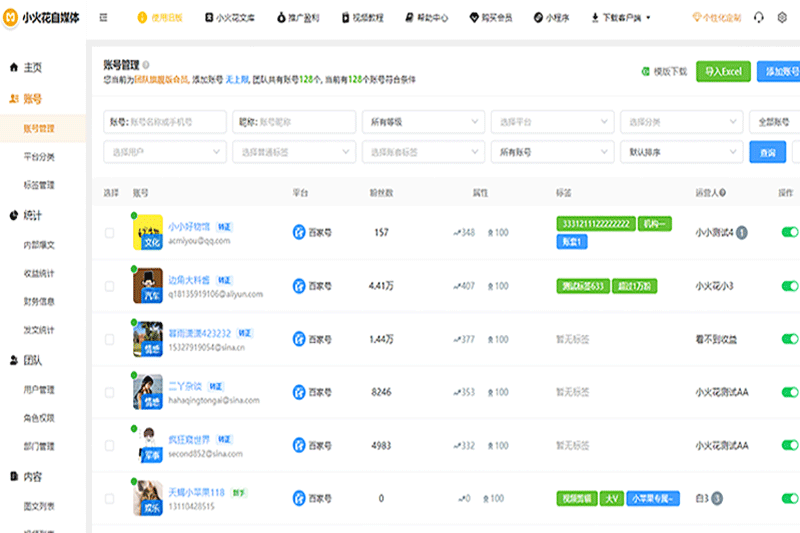800x533 pixels.
Task: Click the 账号 people icon in the sidebar
Action: click(x=14, y=99)
